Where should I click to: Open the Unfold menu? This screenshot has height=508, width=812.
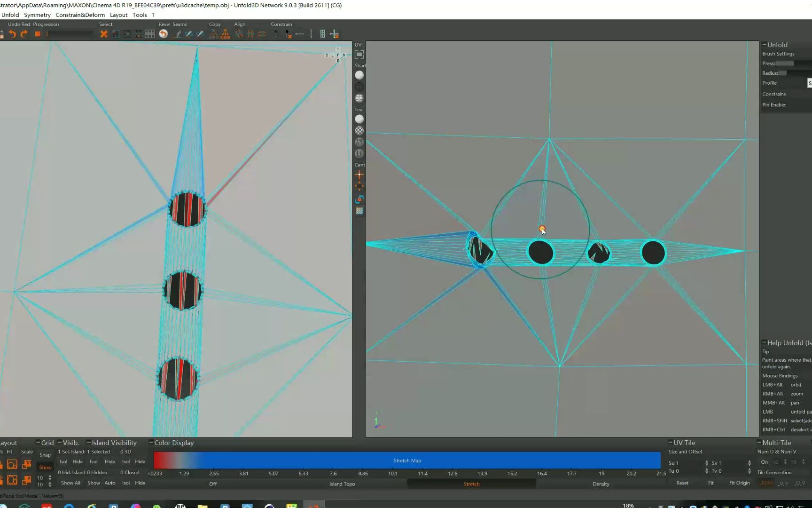coord(10,15)
